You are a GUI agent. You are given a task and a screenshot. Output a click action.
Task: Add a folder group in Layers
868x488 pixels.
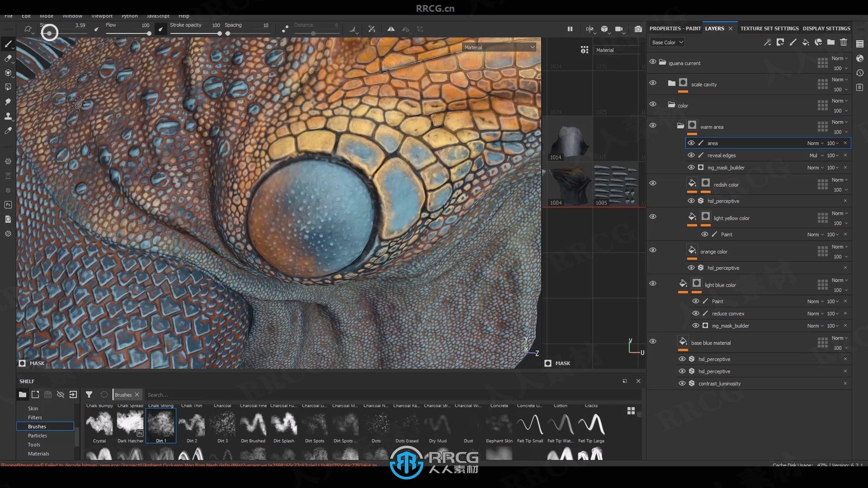(831, 42)
